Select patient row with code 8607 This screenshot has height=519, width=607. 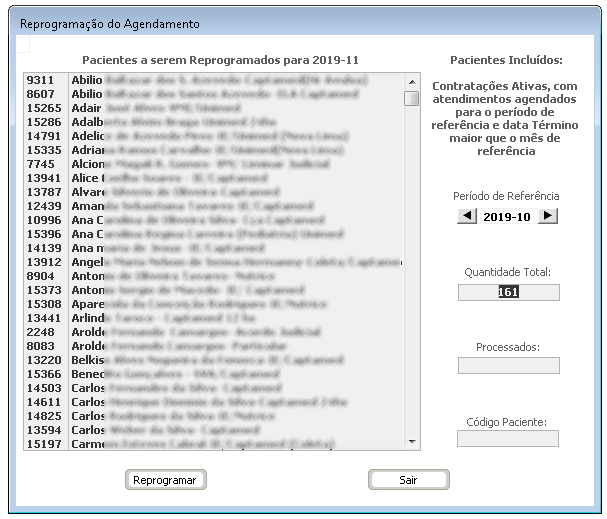(x=200, y=93)
